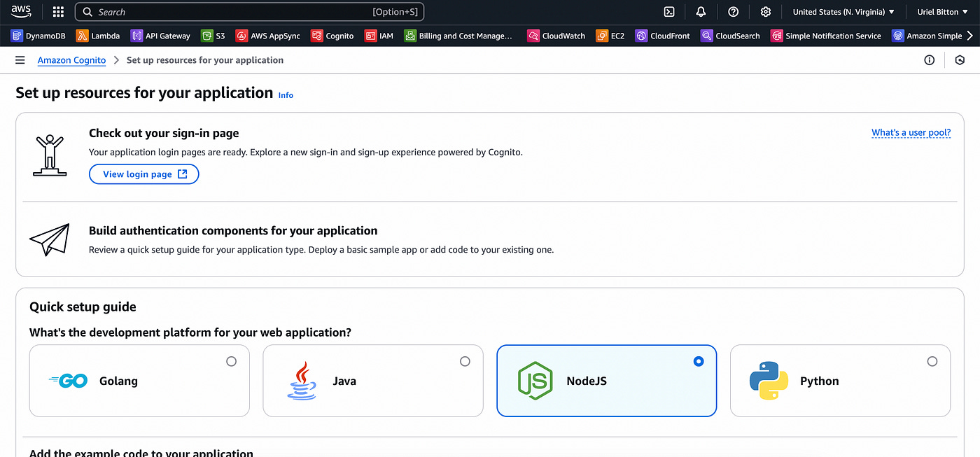Open the Lambda service shortcut

click(x=99, y=36)
